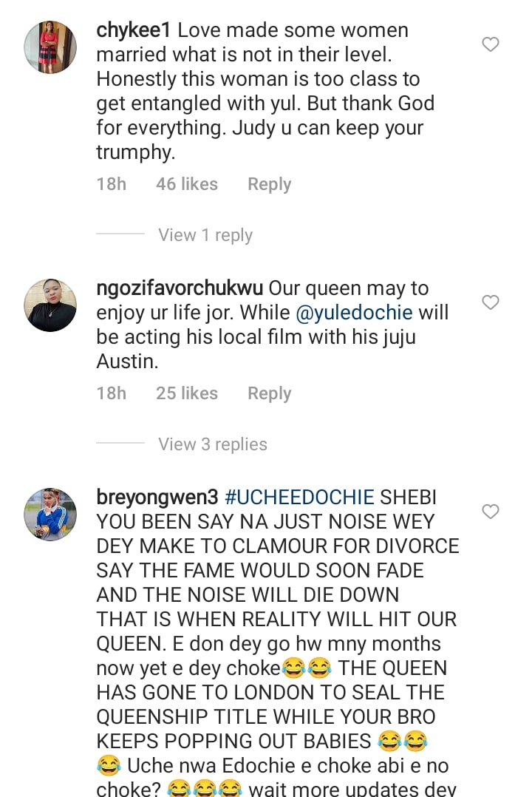The width and height of the screenshot is (532, 797).
Task: Tap the 18h timestamp on chykee1's comment
Action: click(x=111, y=184)
